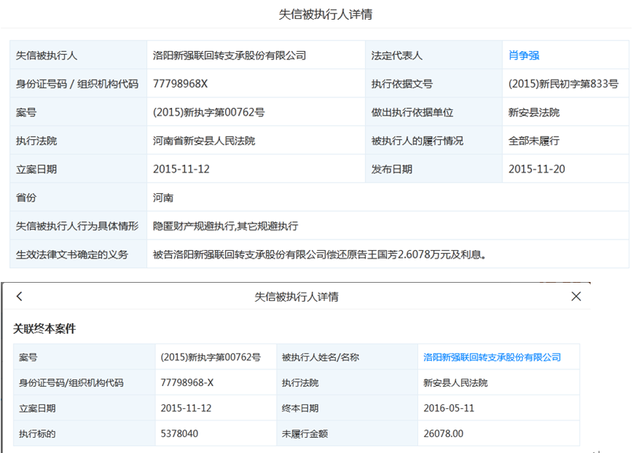Click the back arrow in lower panel
This screenshot has width=640, height=453.
19,296
